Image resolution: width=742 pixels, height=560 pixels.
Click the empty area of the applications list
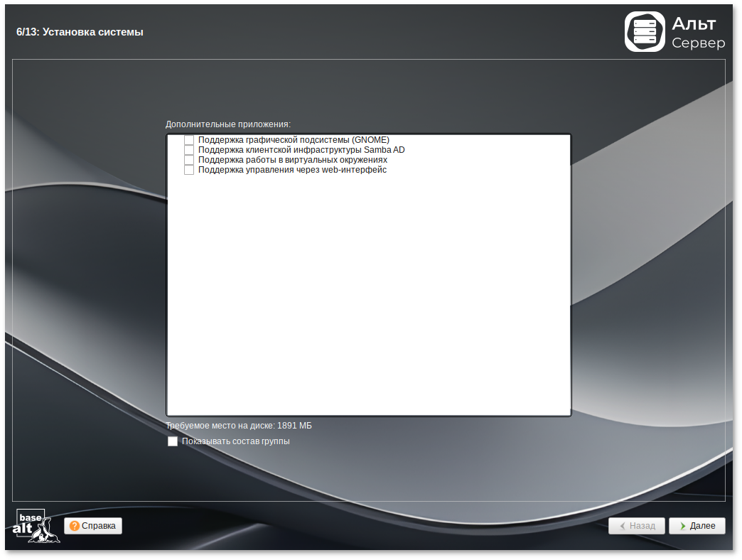tap(368, 298)
